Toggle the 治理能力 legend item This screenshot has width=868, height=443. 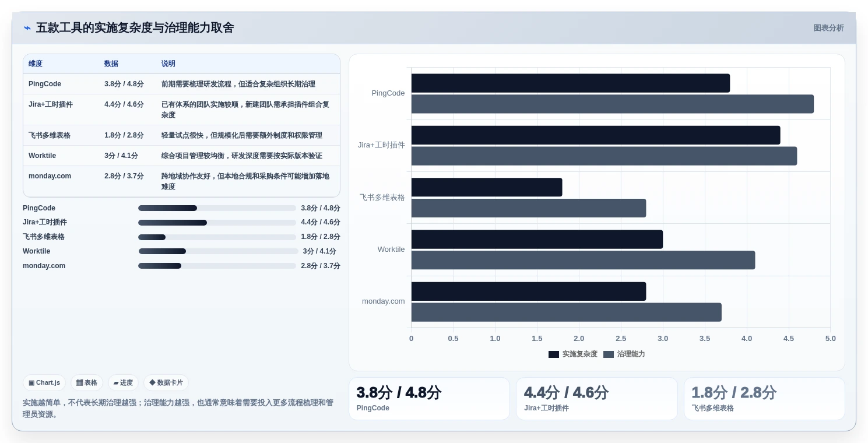624,354
